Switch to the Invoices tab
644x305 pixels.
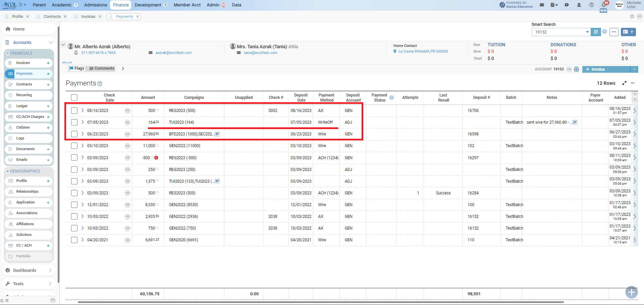88,16
